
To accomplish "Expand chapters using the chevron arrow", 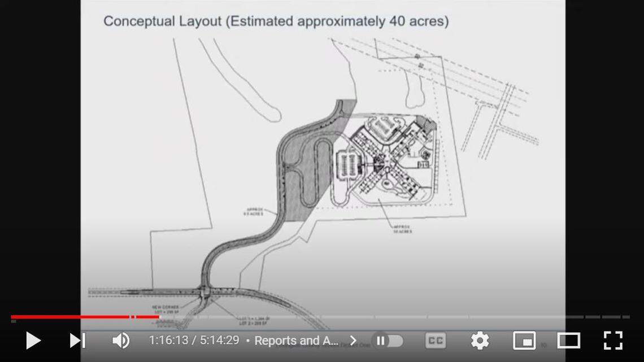I will (353, 341).
